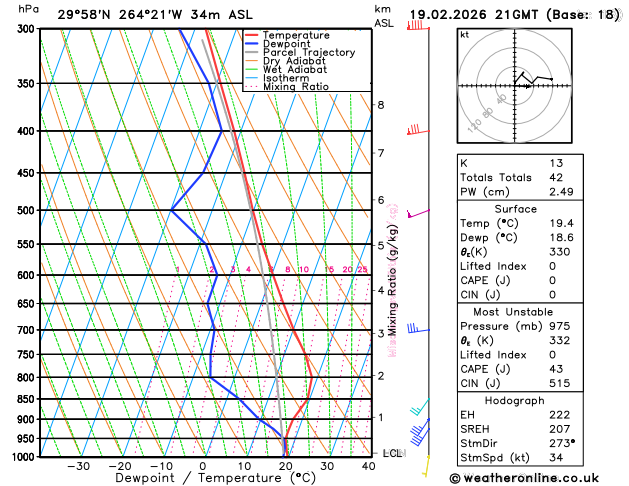
Task: Click the SREH value 207
Action: (x=560, y=429)
